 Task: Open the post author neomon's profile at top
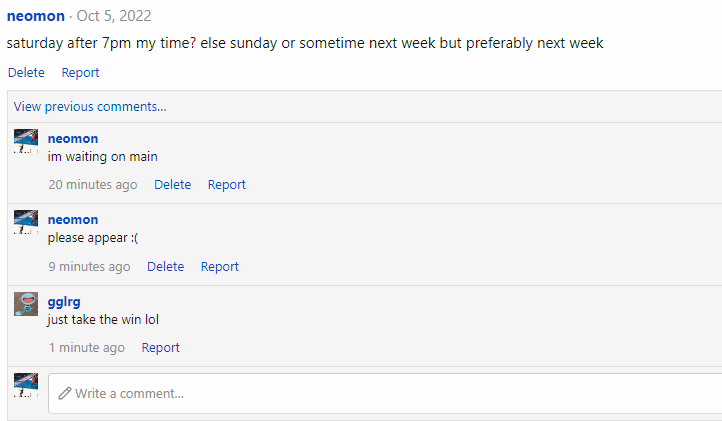point(36,17)
